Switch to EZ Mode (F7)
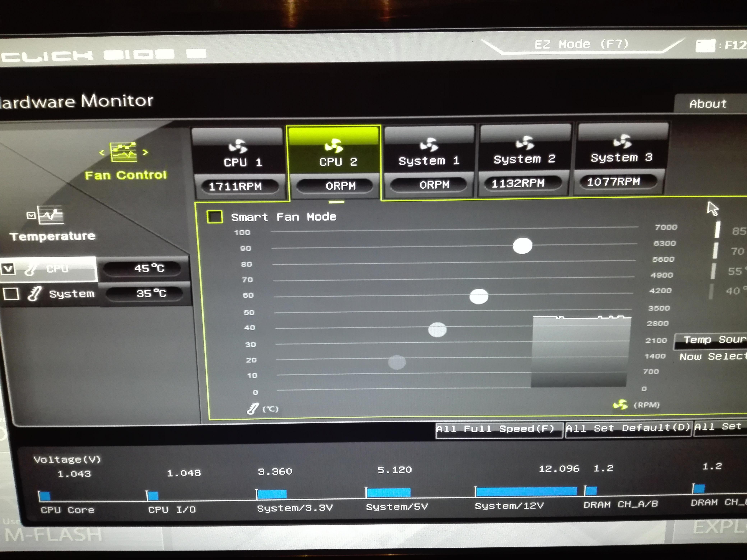Image resolution: width=747 pixels, height=560 pixels. pos(581,44)
